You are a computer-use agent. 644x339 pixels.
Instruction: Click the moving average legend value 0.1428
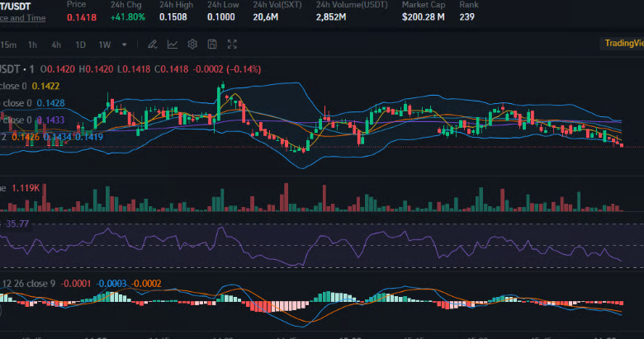(50, 103)
